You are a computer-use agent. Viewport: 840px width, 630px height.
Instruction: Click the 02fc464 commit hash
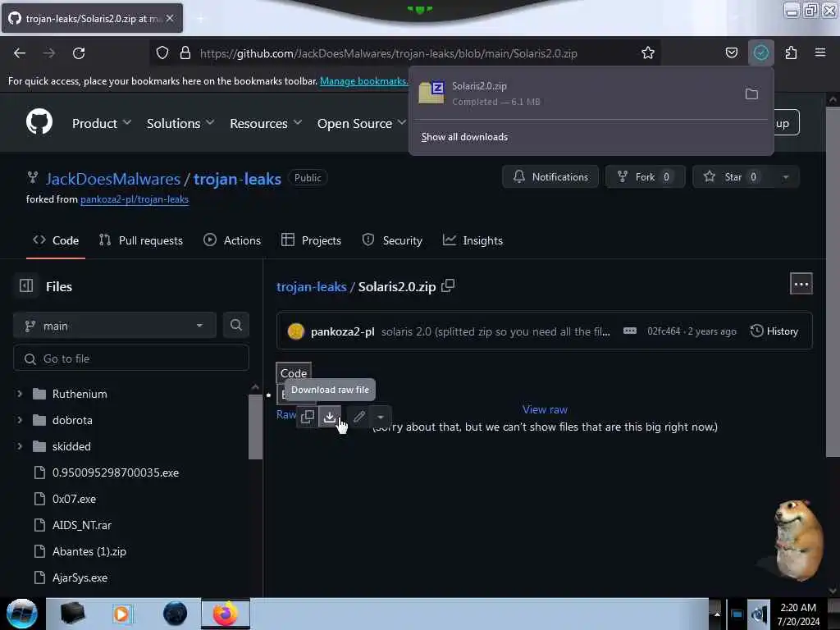(x=663, y=331)
